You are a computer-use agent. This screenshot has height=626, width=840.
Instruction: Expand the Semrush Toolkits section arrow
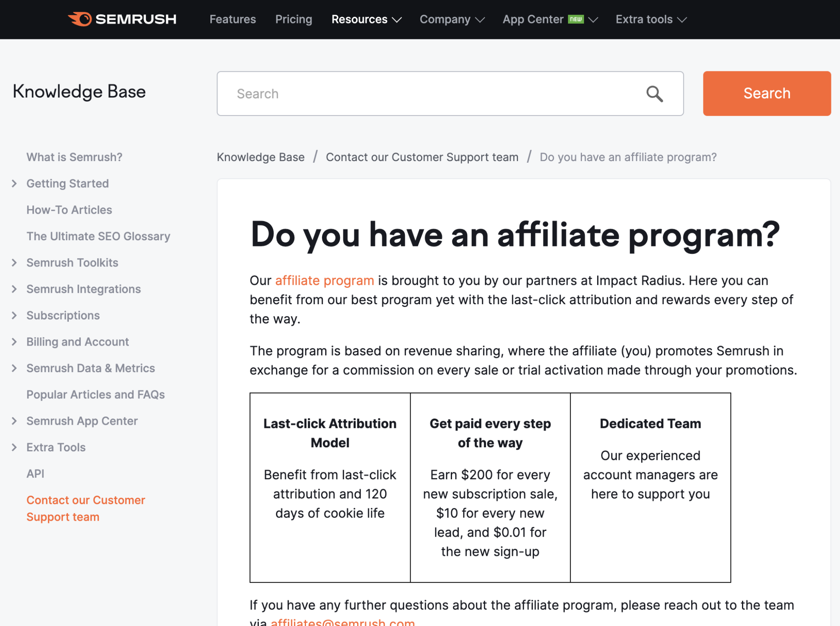[14, 263]
